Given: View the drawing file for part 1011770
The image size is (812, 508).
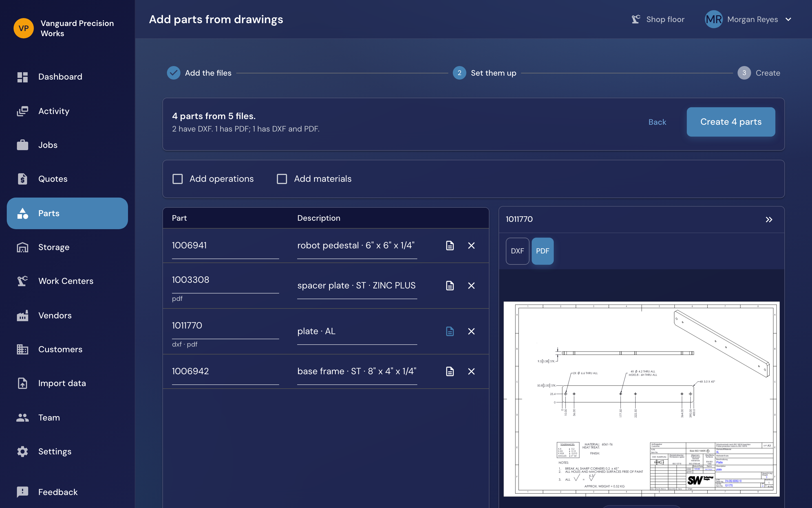Looking at the screenshot, I should click(450, 331).
